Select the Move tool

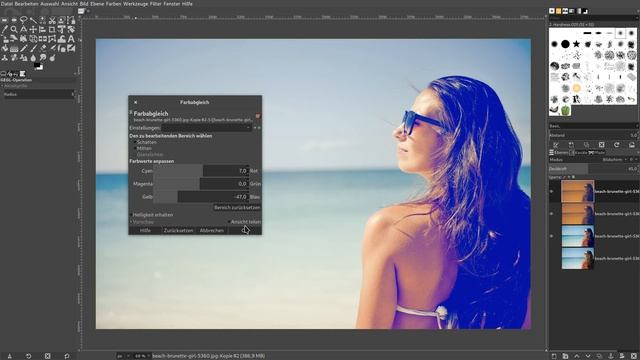tap(33, 29)
